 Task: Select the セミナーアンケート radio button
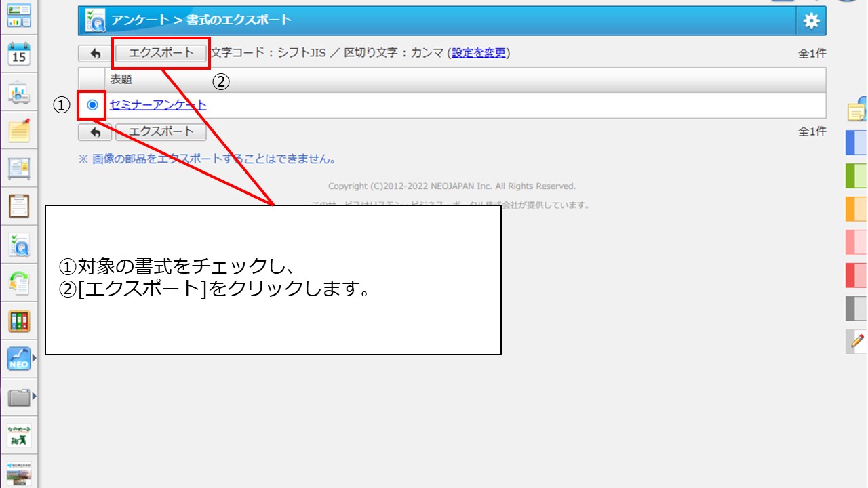pyautogui.click(x=92, y=105)
